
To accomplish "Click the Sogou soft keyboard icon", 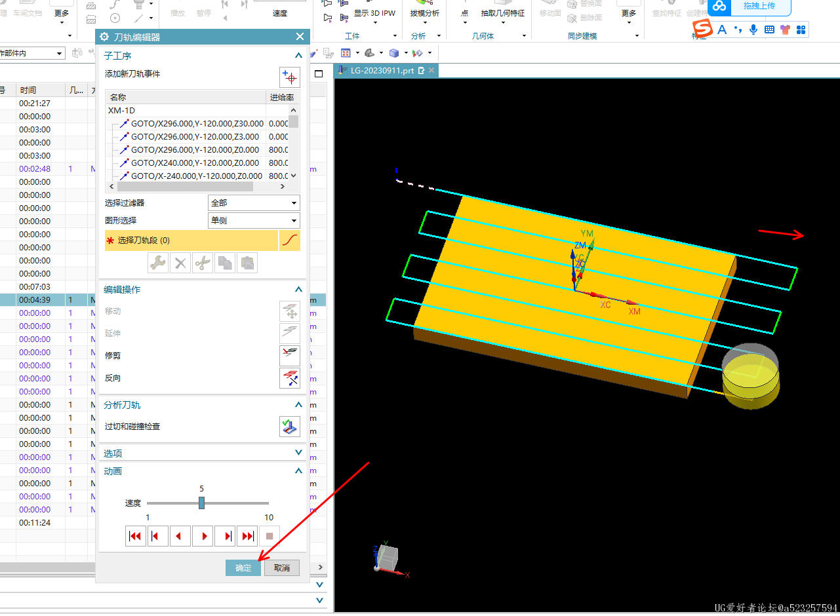I will pyautogui.click(x=769, y=29).
